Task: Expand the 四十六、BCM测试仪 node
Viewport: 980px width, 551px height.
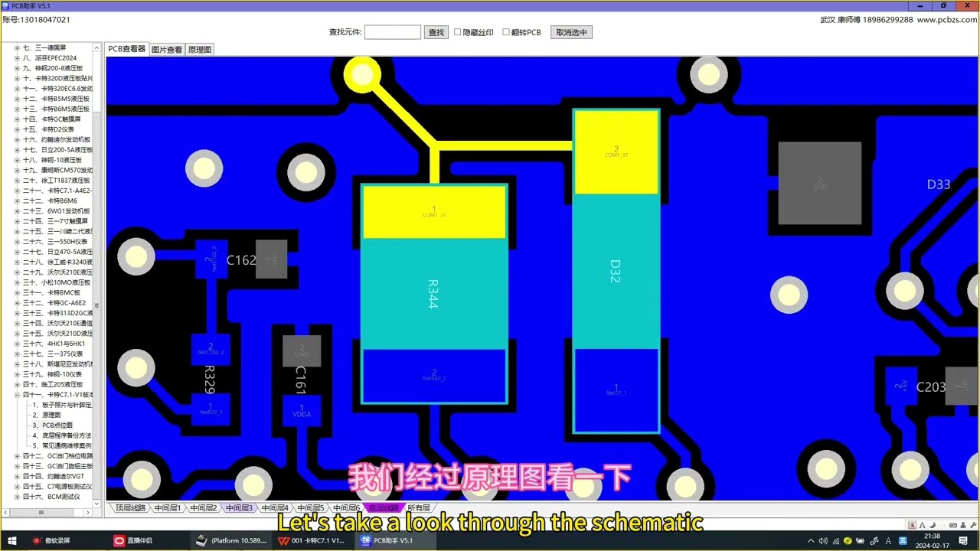Action: coord(17,497)
